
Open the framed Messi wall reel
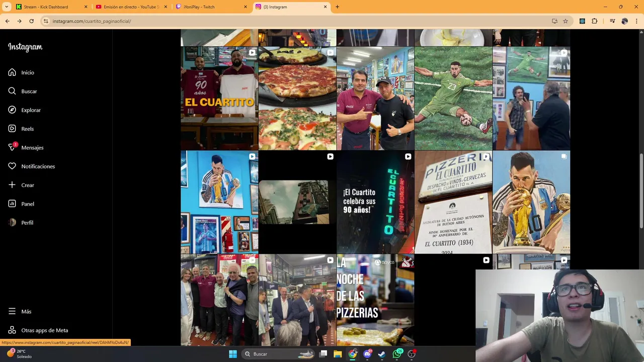click(219, 202)
